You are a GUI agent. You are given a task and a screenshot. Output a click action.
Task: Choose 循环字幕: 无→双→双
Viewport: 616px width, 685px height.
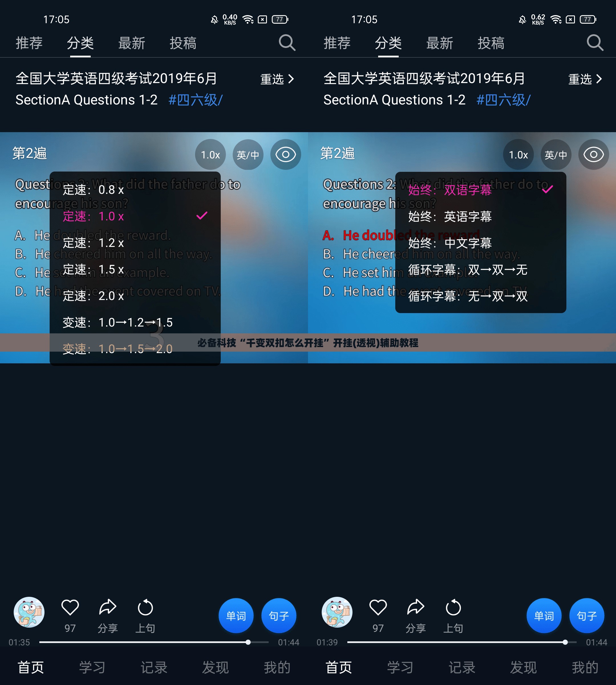(x=481, y=296)
